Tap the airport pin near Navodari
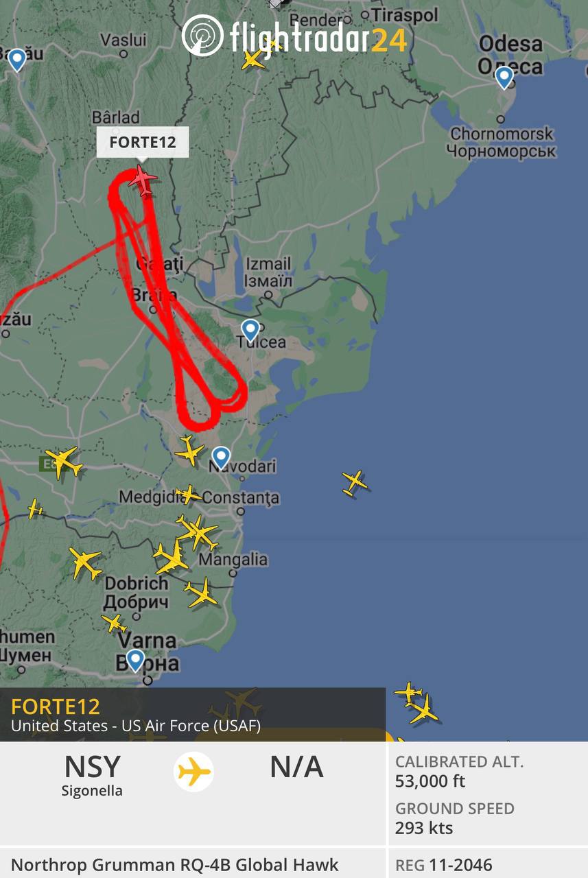This screenshot has height=878, width=588. pyautogui.click(x=221, y=458)
